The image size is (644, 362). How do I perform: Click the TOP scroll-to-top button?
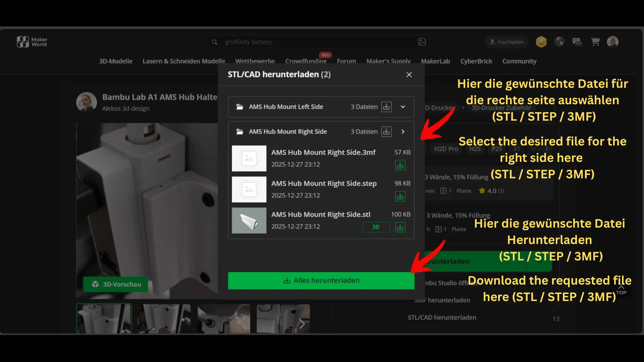(621, 290)
